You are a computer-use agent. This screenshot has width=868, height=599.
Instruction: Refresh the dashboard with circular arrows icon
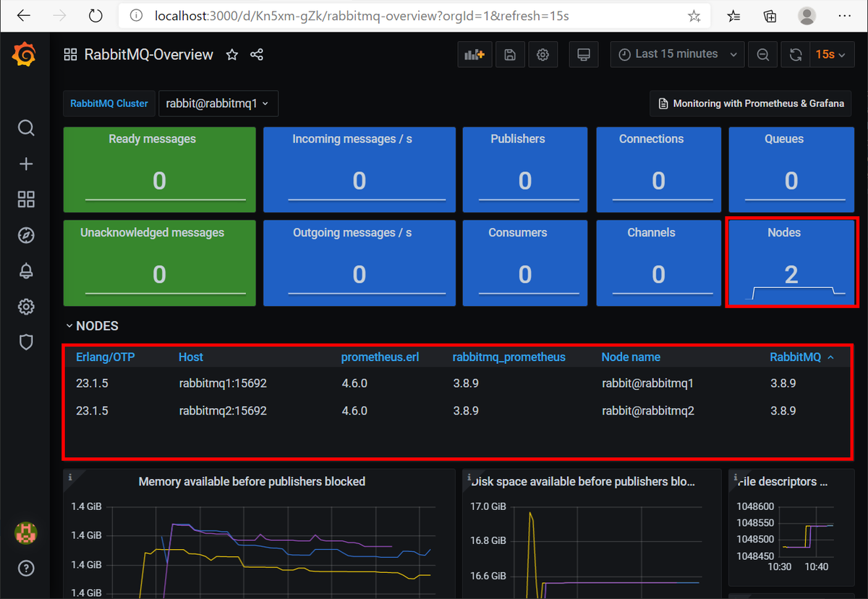tap(796, 54)
